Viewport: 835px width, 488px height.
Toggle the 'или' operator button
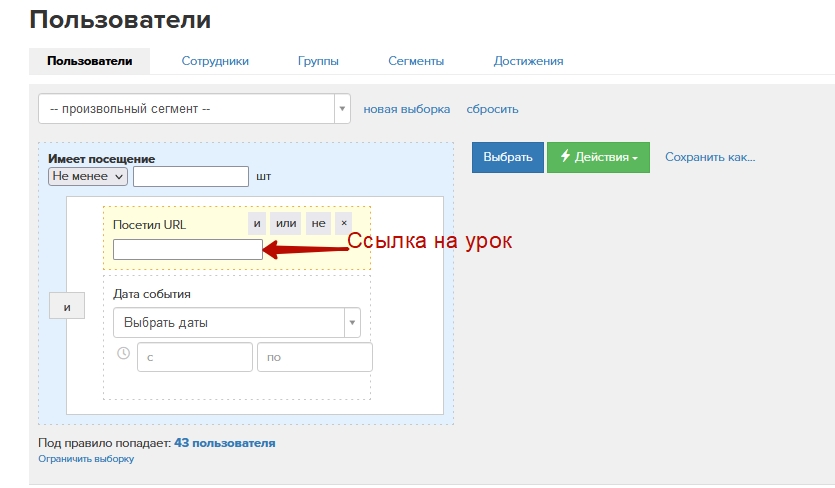pos(286,223)
